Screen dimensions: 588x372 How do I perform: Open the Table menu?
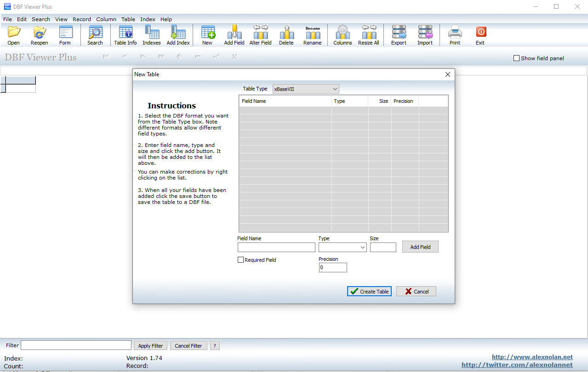pyautogui.click(x=128, y=19)
